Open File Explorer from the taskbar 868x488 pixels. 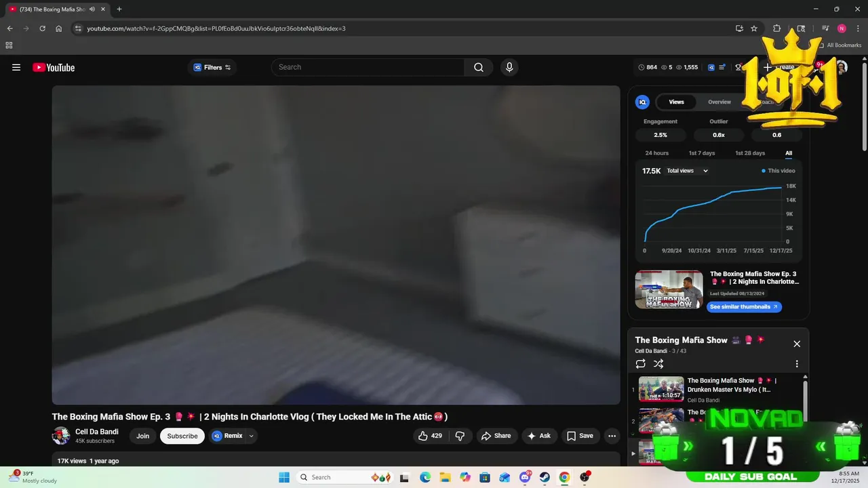point(446,477)
